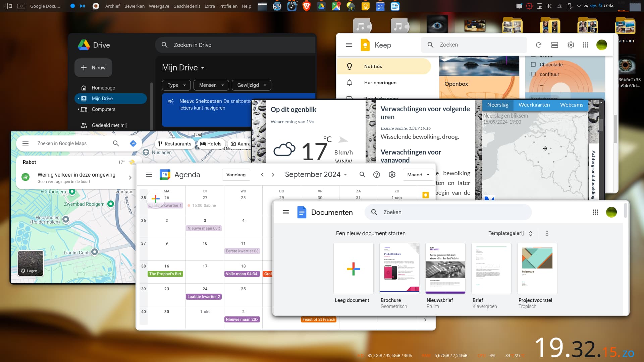Viewport: 644px width, 362px height.
Task: Open Homepage in Drive sidebar
Action: pyautogui.click(x=111, y=88)
